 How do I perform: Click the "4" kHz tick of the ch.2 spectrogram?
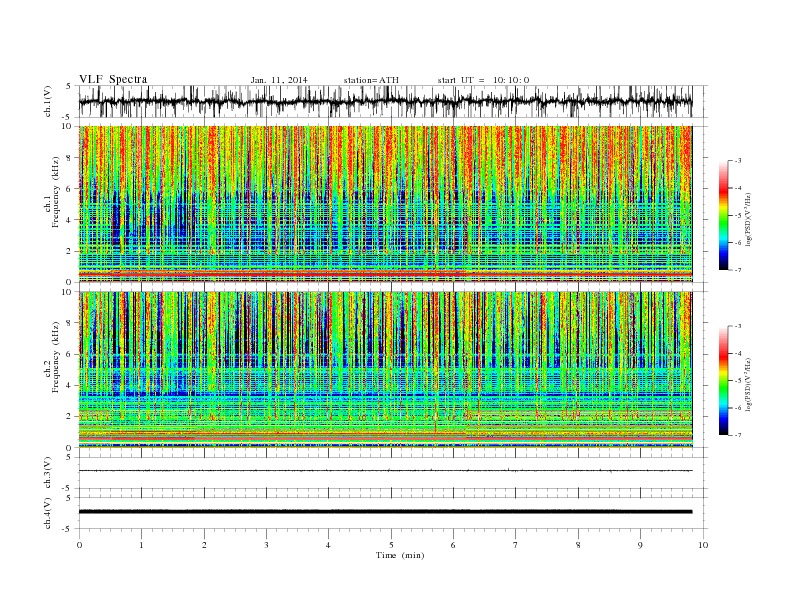pyautogui.click(x=70, y=386)
